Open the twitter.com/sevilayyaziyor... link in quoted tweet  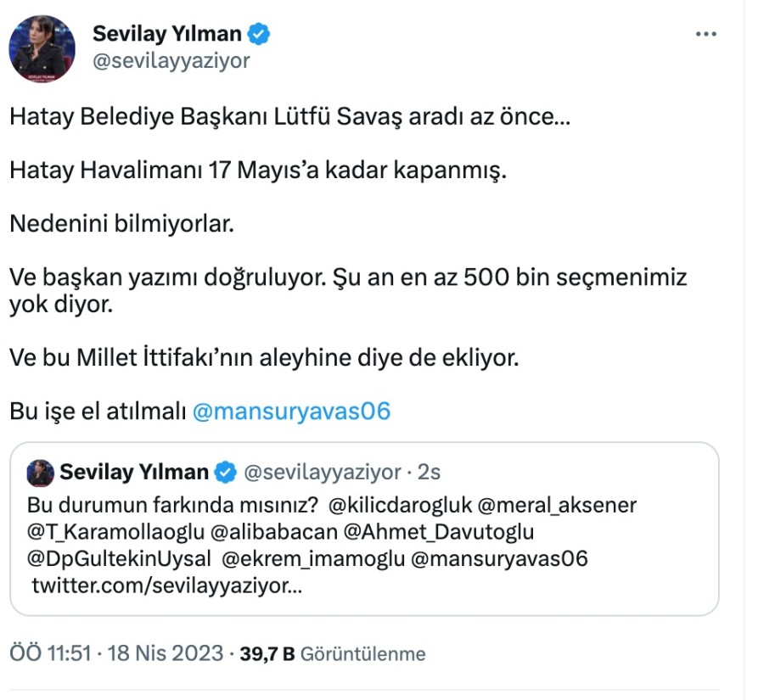pos(166,585)
